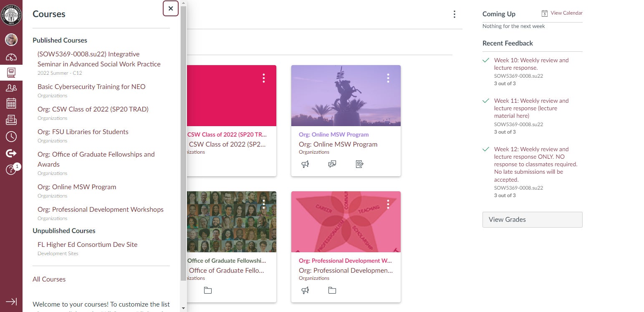This screenshot has width=644, height=312.
Task: Open the Inbox from the sidebar
Action: (x=11, y=120)
